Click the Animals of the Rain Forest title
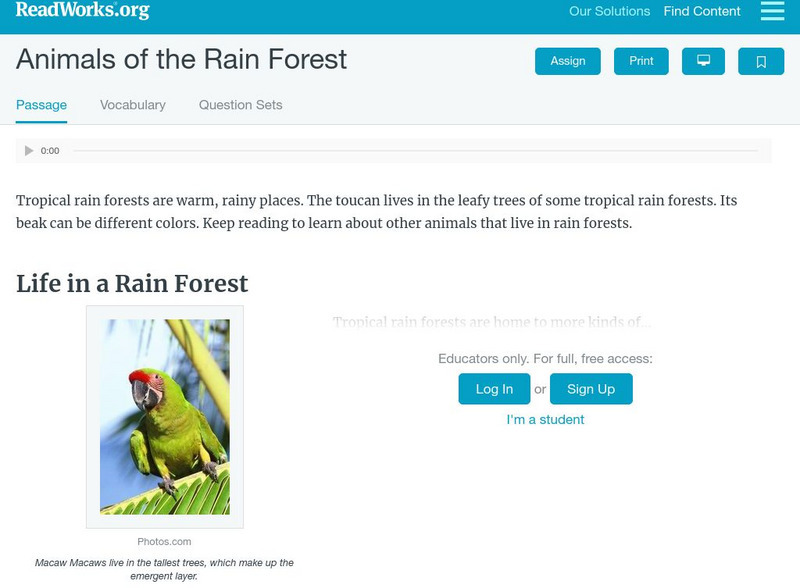This screenshot has height=588, width=800. click(181, 60)
